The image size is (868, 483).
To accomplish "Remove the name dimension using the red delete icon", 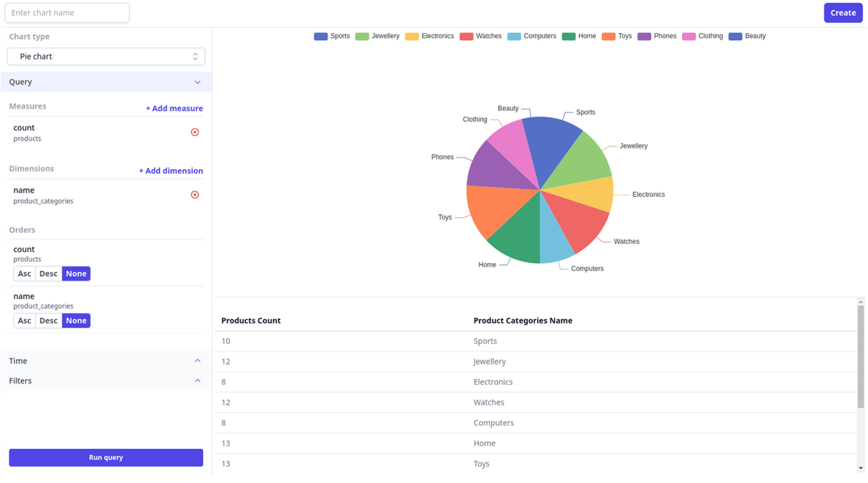I will coord(195,195).
